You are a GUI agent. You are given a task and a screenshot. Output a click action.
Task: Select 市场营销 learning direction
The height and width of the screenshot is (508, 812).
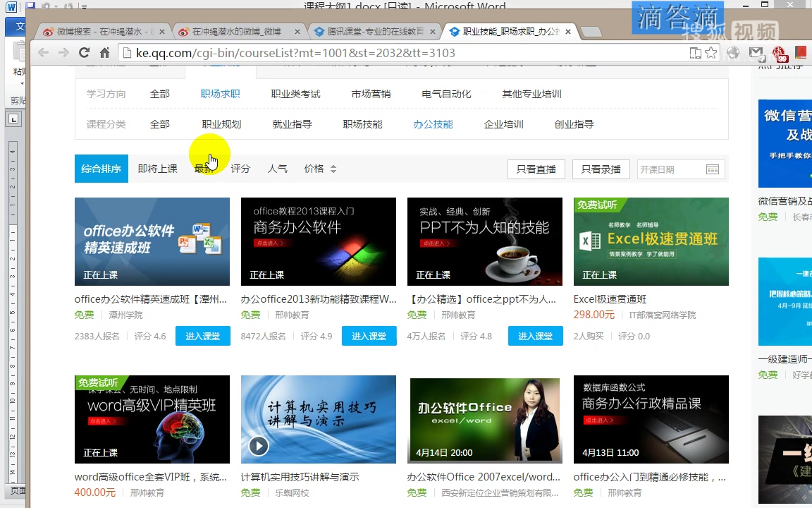[371, 94]
